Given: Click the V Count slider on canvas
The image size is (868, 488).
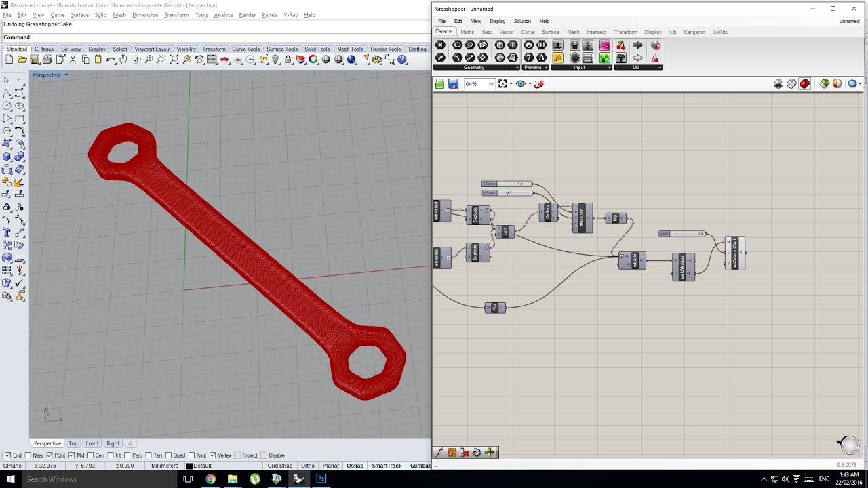Looking at the screenshot, I should pos(507,192).
